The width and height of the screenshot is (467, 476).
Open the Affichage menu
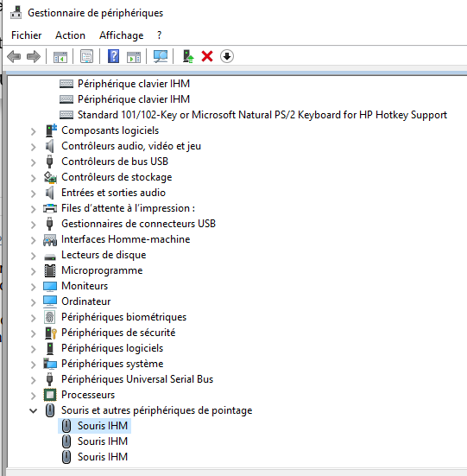pos(122,35)
